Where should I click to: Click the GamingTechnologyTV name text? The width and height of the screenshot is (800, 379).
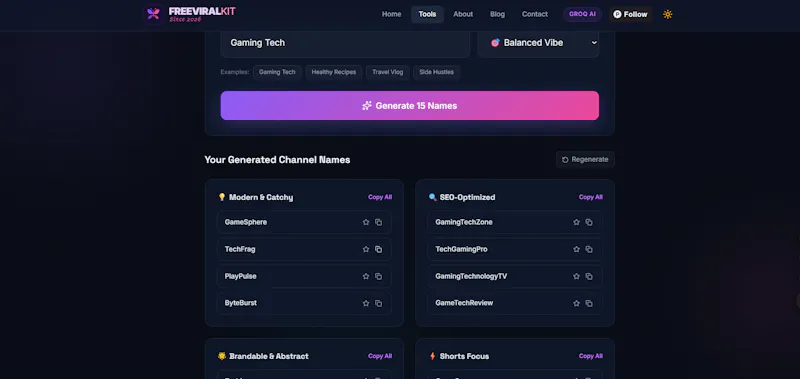pos(471,276)
